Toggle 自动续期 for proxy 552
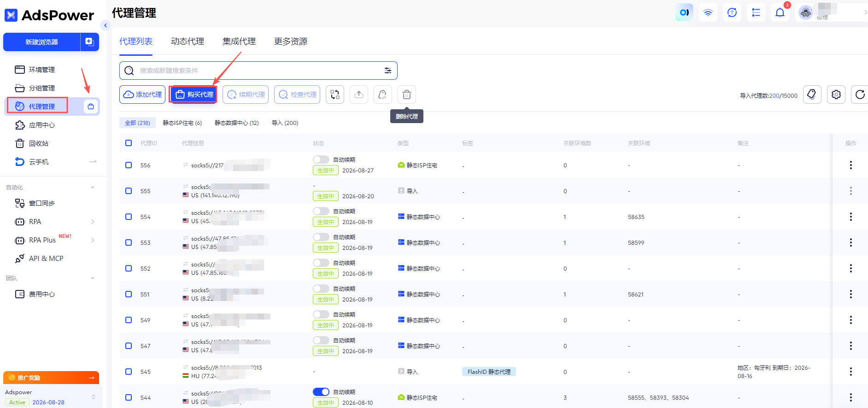868x408 pixels. tap(321, 263)
